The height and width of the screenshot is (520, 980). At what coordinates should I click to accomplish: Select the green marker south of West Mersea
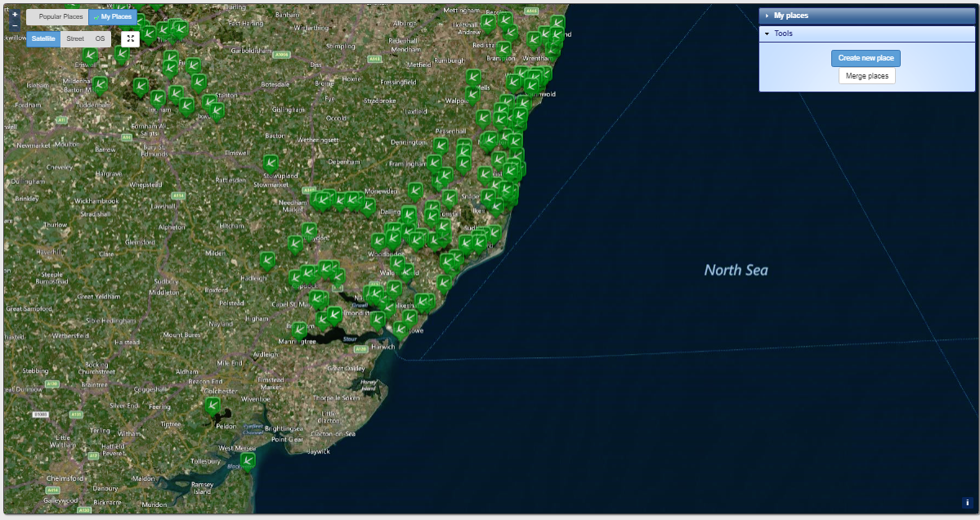pyautogui.click(x=248, y=461)
